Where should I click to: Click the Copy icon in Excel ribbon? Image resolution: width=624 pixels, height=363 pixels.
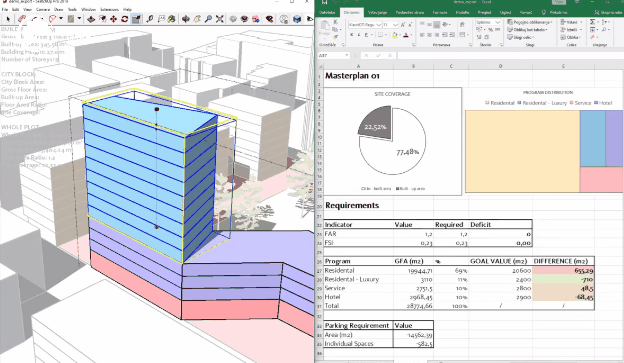(335, 29)
